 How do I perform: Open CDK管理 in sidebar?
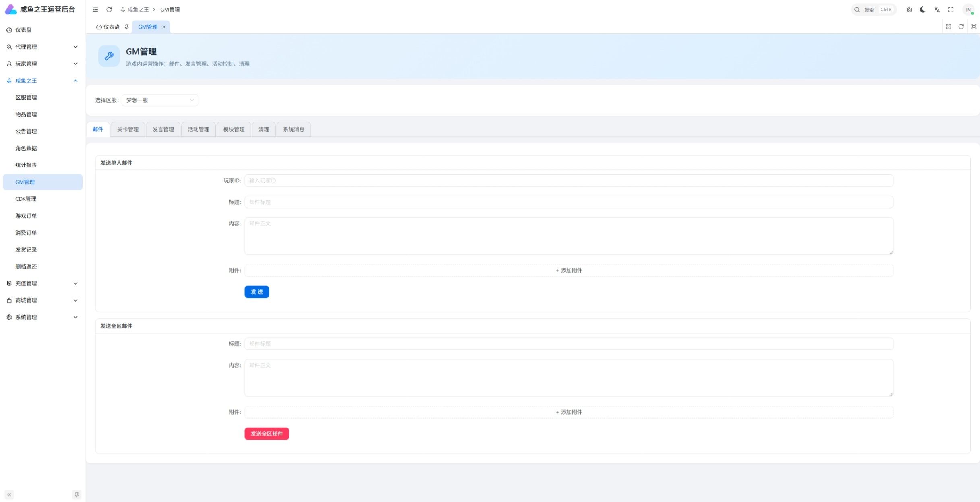click(43, 199)
